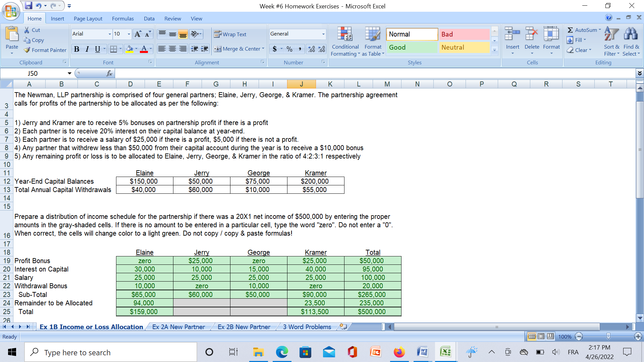Toggle italic formatting

tap(87, 49)
